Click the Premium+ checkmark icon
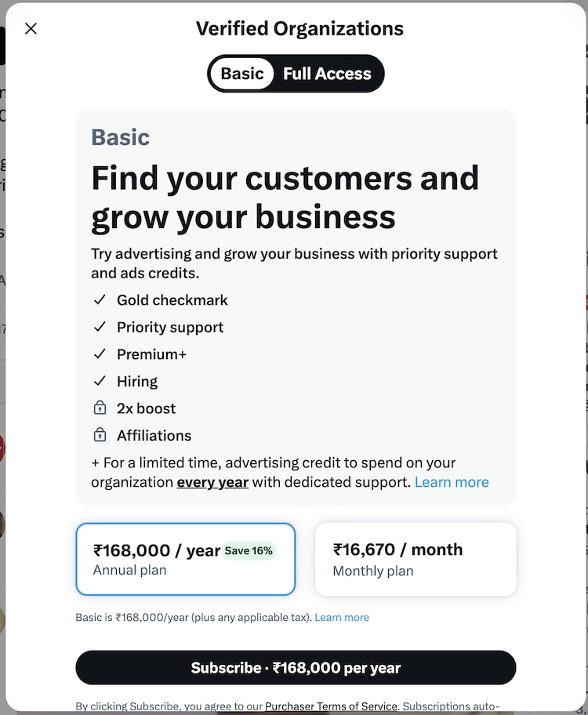The width and height of the screenshot is (588, 715). click(x=100, y=354)
